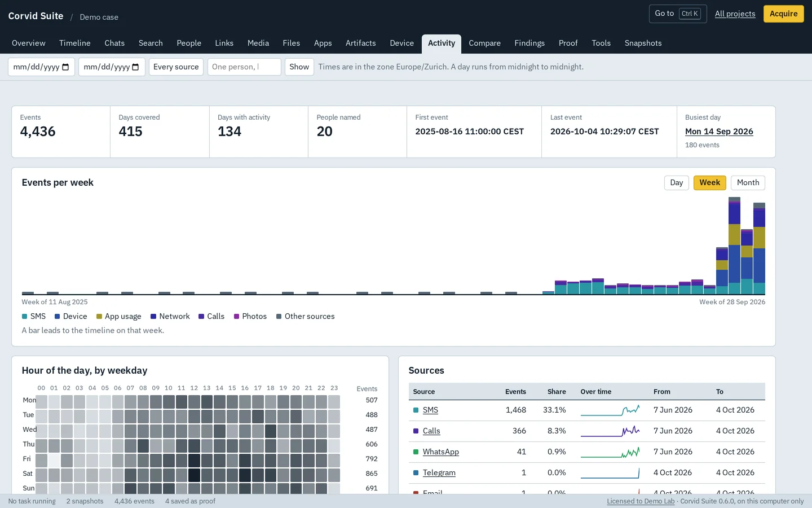
Task: Go to the Chats tab
Action: pos(114,43)
